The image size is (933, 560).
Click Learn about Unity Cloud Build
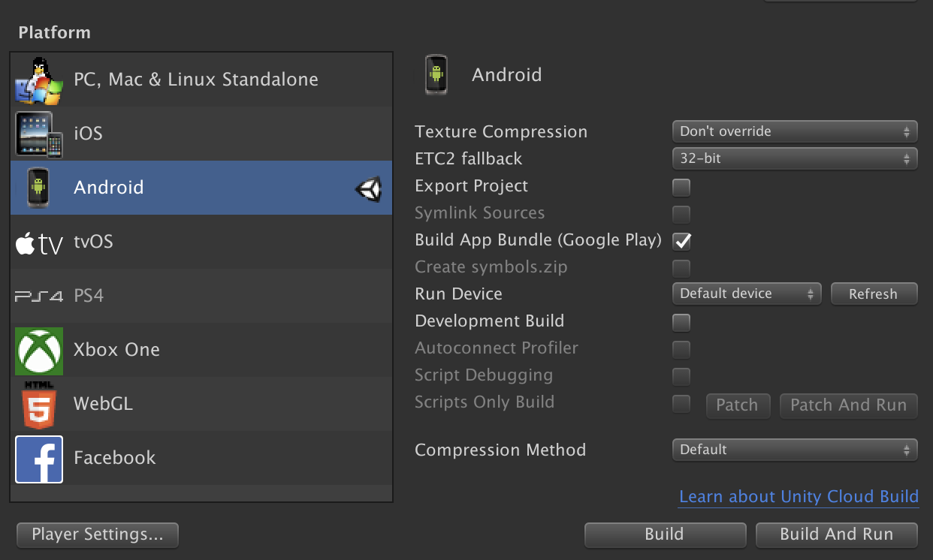point(798,496)
